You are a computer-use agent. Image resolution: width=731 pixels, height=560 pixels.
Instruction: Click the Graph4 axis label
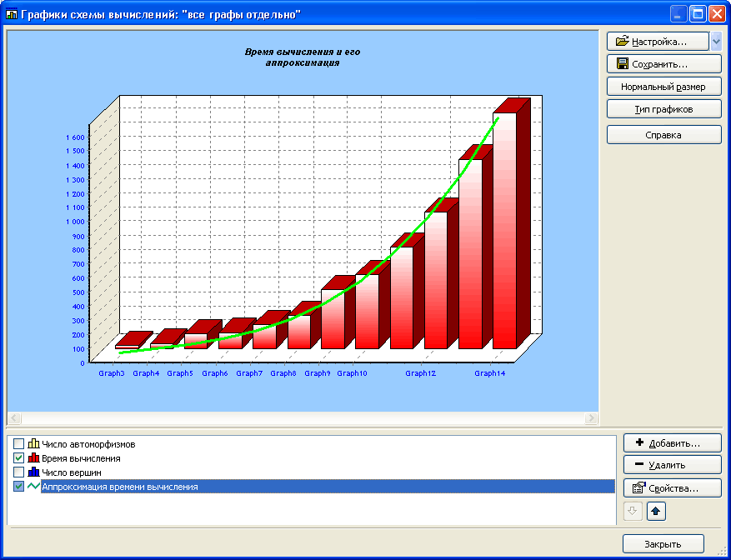tap(146, 373)
